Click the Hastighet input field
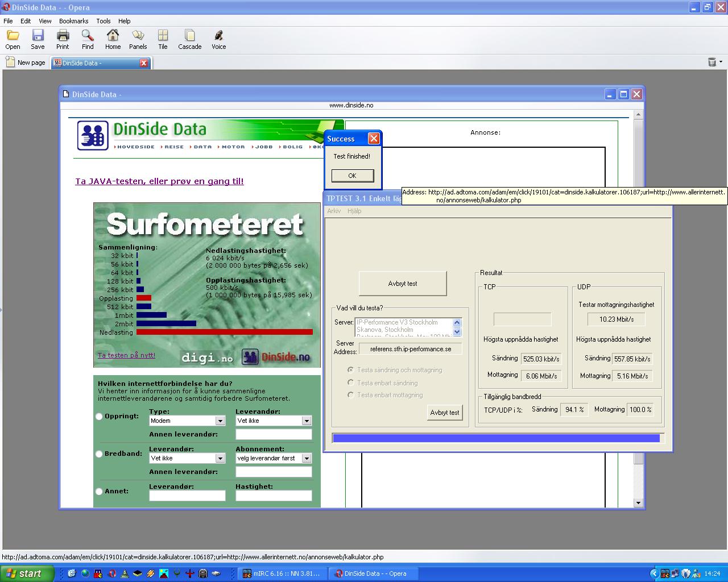The width and height of the screenshot is (728, 582). (x=274, y=496)
